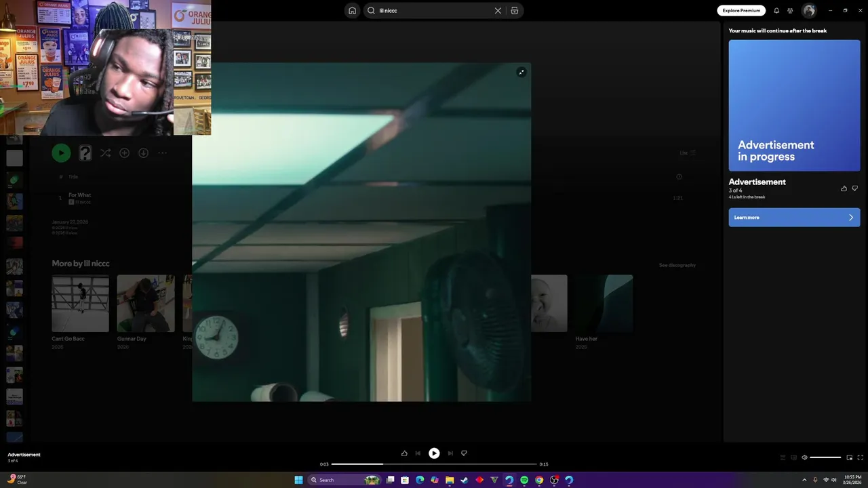The height and width of the screenshot is (488, 868).
Task: Open the 'Have her' album cover
Action: 604,304
